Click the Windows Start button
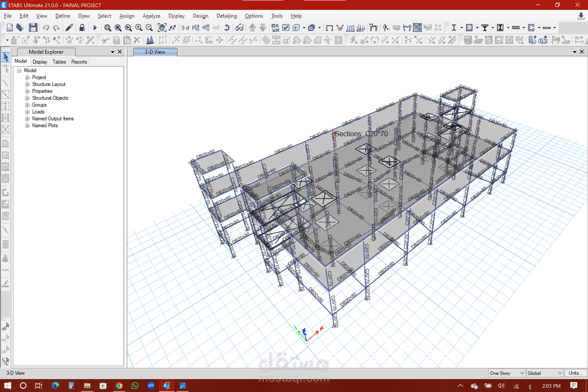Image resolution: width=588 pixels, height=392 pixels. 8,386
